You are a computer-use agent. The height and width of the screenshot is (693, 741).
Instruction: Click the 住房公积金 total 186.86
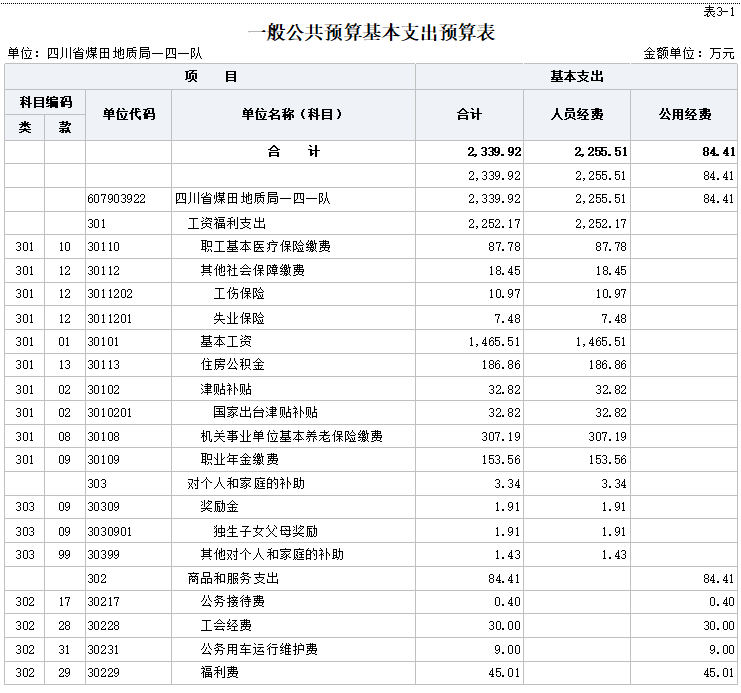tap(501, 365)
